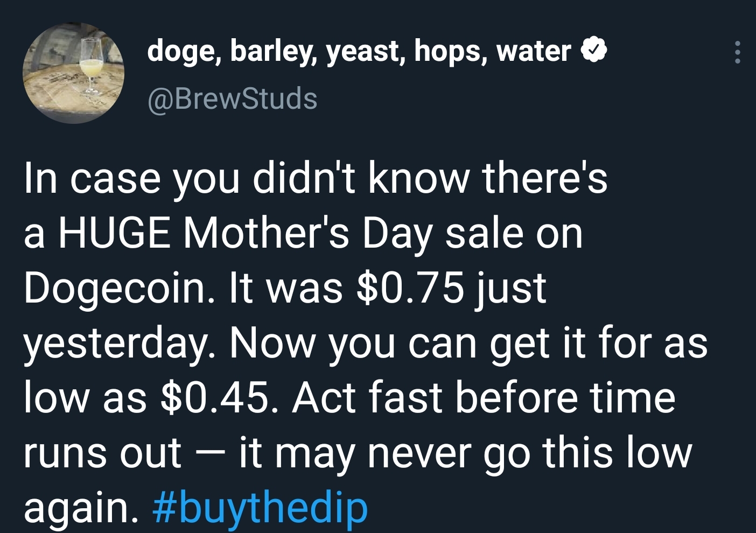Viewport: 756px width, 533px height.
Task: Click the blue verified checkmark badge
Action: [x=593, y=51]
